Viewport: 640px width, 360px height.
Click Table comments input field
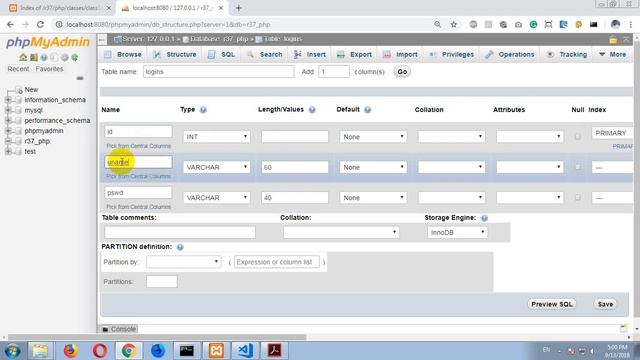coord(180,232)
